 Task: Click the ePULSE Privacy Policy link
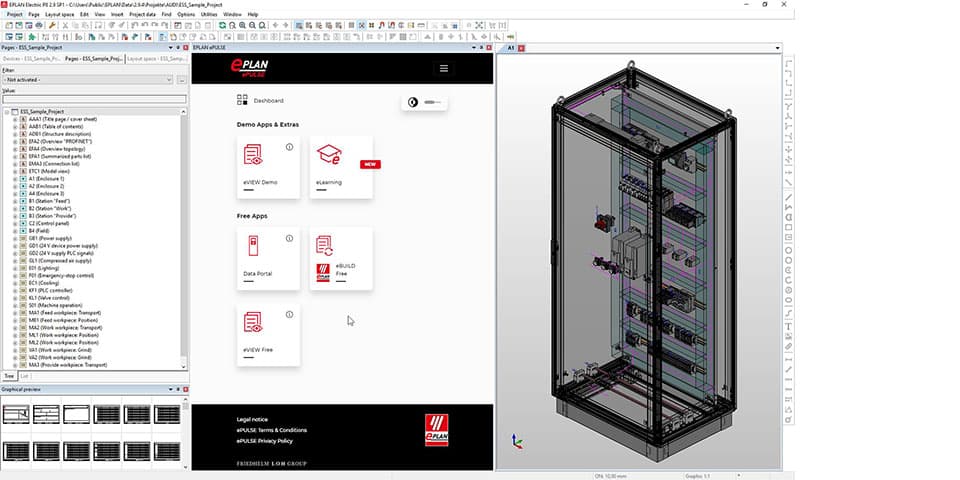point(264,440)
